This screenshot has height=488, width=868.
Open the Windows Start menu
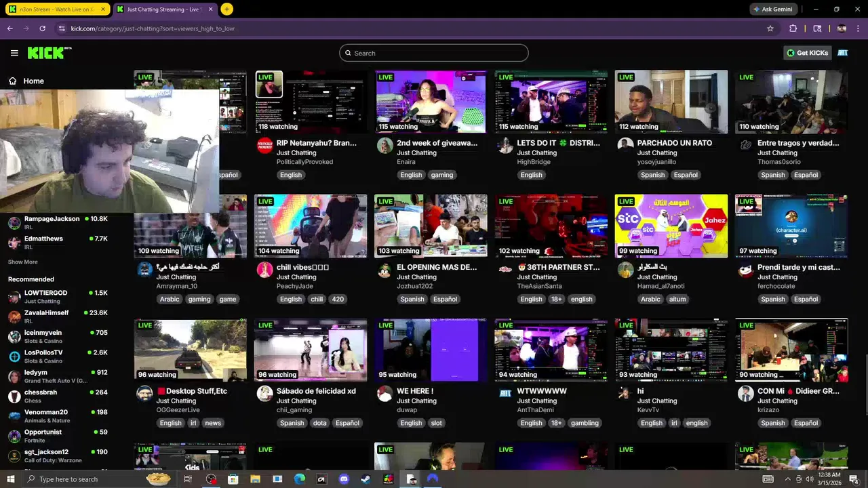tap(10, 479)
